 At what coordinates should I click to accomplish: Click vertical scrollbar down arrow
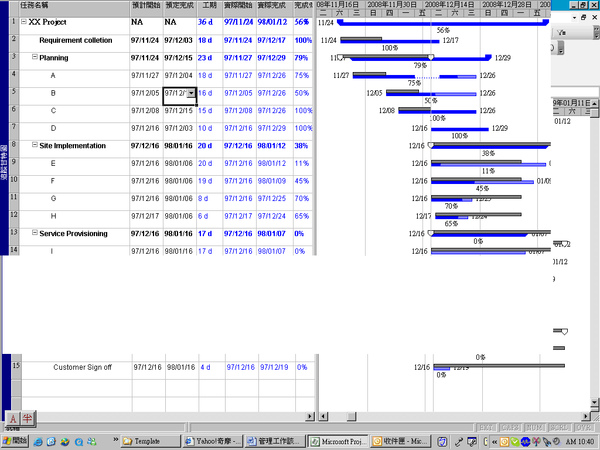[x=594, y=402]
